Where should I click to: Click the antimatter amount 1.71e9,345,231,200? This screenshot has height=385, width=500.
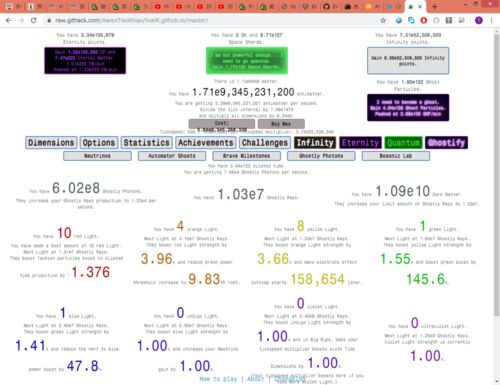coord(243,92)
